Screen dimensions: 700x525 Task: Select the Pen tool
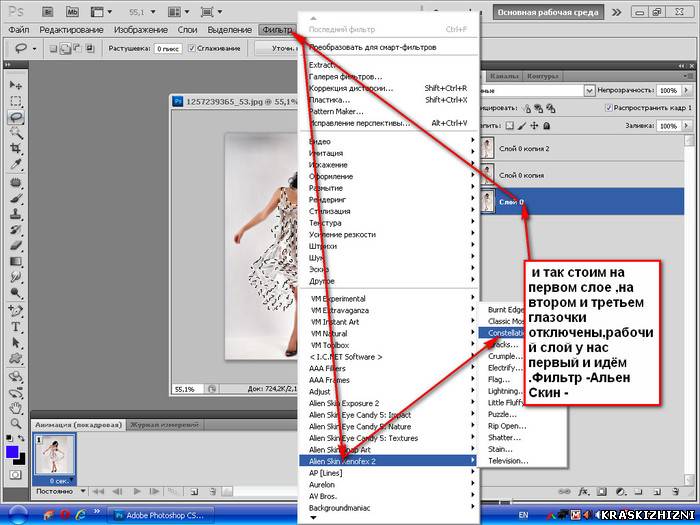coord(16,311)
